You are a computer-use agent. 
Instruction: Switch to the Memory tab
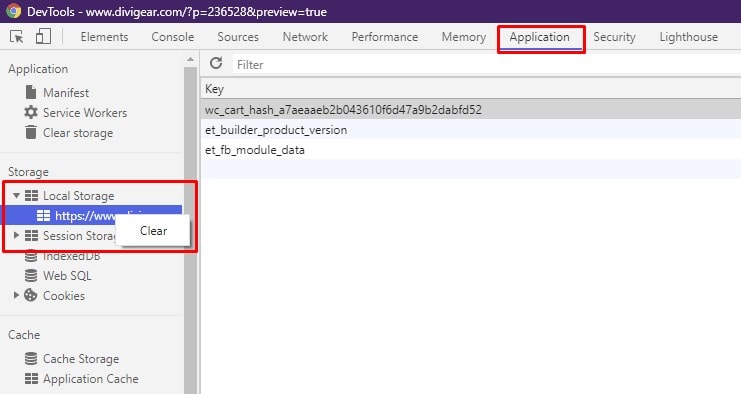pos(464,37)
